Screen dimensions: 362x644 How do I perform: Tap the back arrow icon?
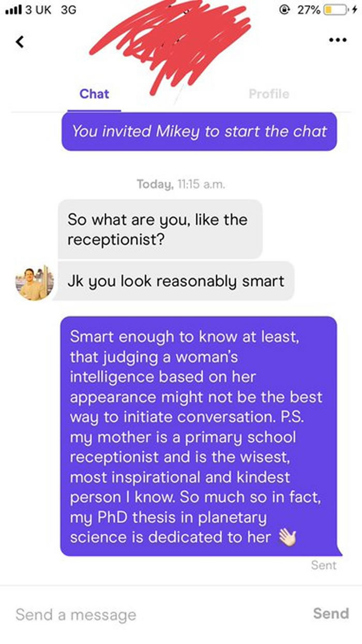coord(20,42)
